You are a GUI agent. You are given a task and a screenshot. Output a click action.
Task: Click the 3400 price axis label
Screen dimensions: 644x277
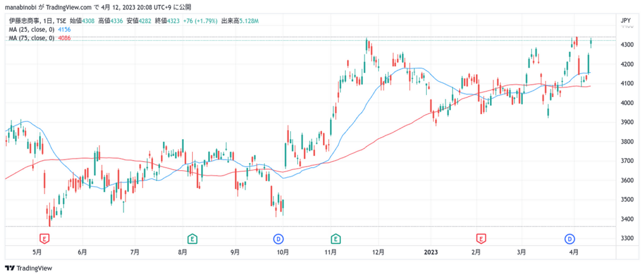point(627,219)
